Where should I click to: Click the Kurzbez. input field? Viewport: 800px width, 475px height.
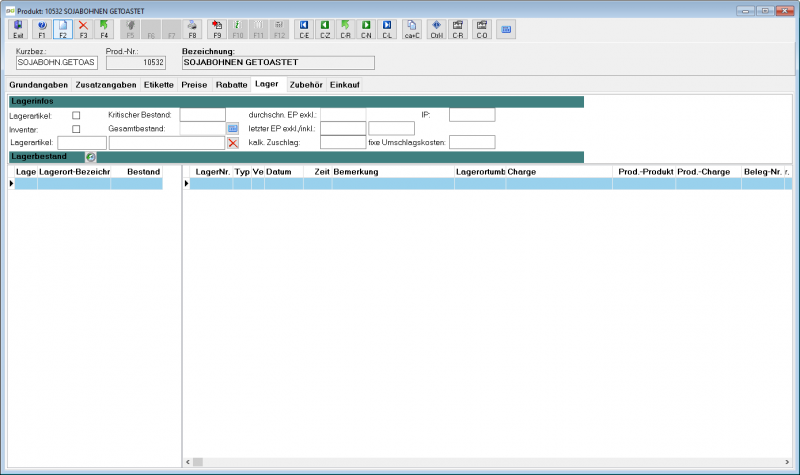[57, 62]
